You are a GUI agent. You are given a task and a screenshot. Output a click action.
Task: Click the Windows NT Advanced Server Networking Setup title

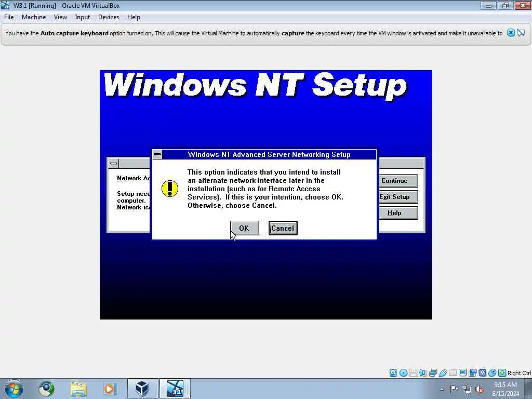click(x=269, y=154)
